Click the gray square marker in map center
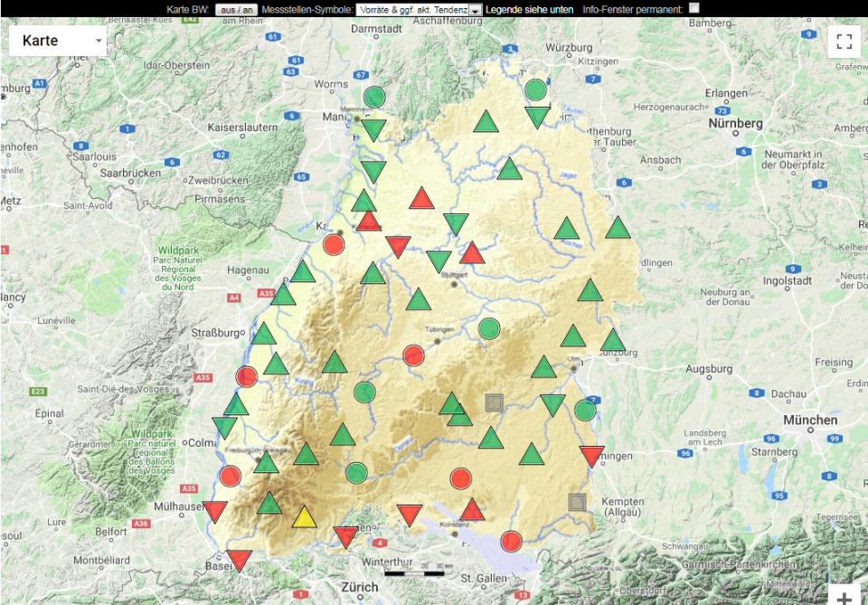Viewport: 868px width, 605px height. coord(494,402)
